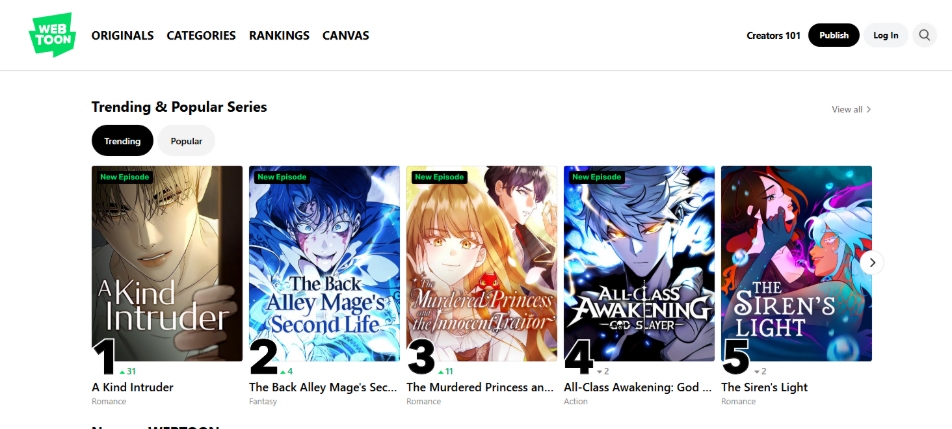Open The Back Alley Mage's cover
Screen dimensions: 952x429
pos(324,263)
